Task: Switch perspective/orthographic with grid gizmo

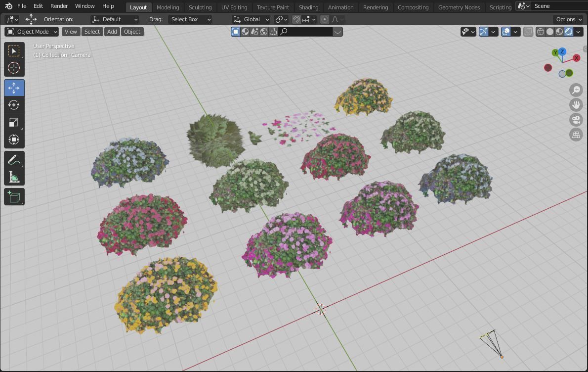Action: tap(576, 135)
